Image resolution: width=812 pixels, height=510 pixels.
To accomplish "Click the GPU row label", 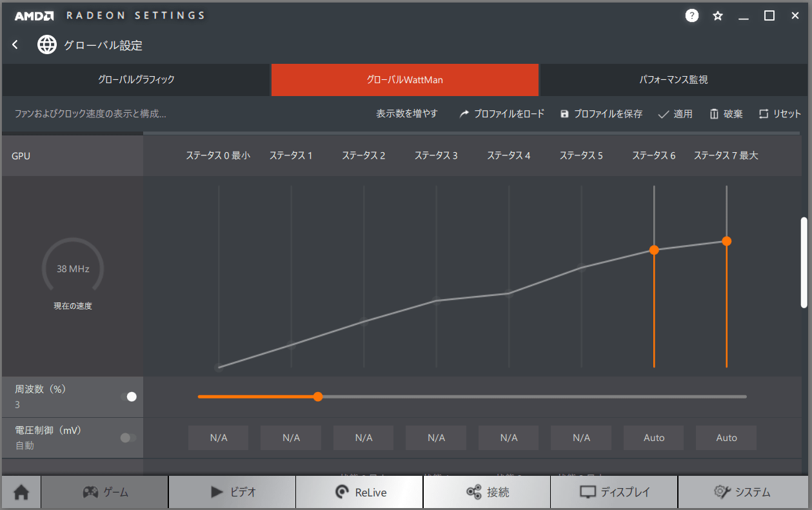I will [21, 156].
